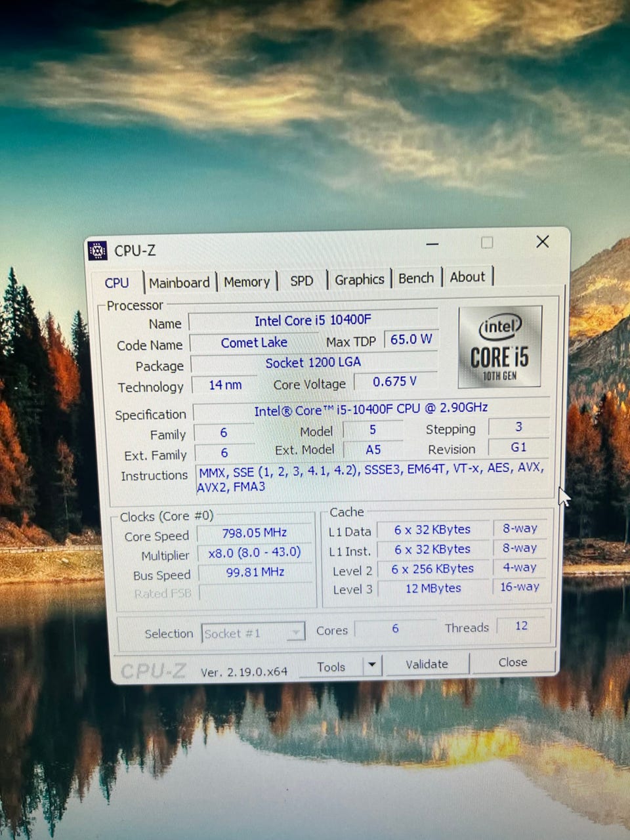
Task: Switch to the Memory tab
Action: pos(247,282)
